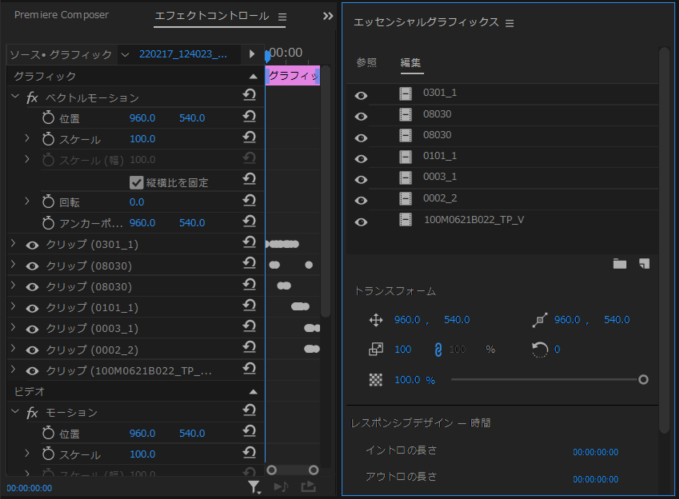Toggle visibility of クリップ (0101_1) effect
679x499 pixels.
click(x=32, y=307)
